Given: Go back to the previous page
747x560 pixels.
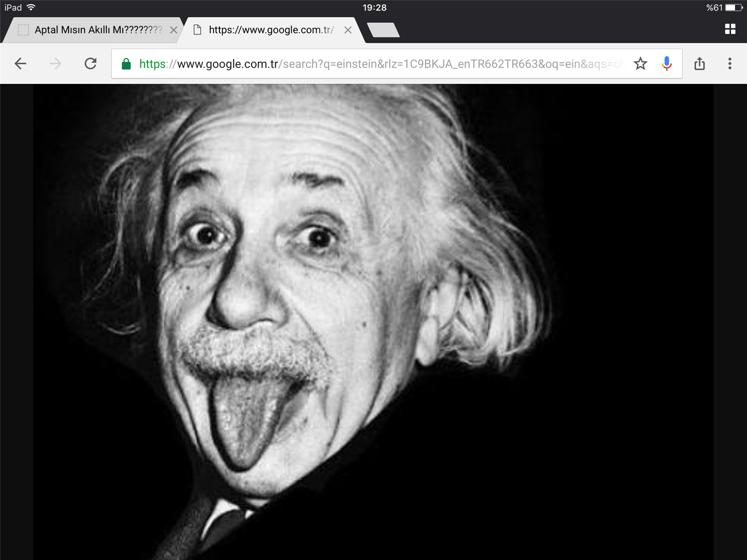Looking at the screenshot, I should click(21, 63).
